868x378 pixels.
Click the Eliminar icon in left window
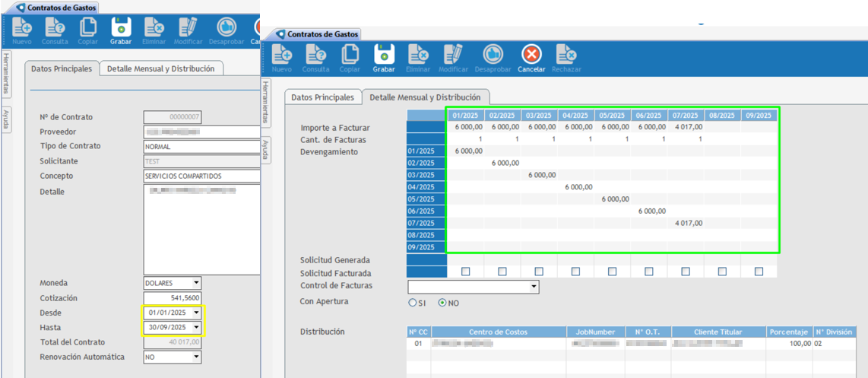[154, 29]
